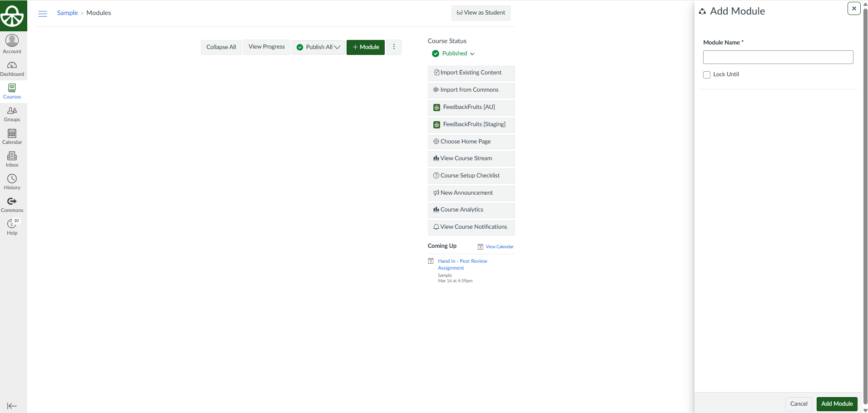The width and height of the screenshot is (868, 413).
Task: Collapse the global navigation sidebar
Action: pos(12,406)
